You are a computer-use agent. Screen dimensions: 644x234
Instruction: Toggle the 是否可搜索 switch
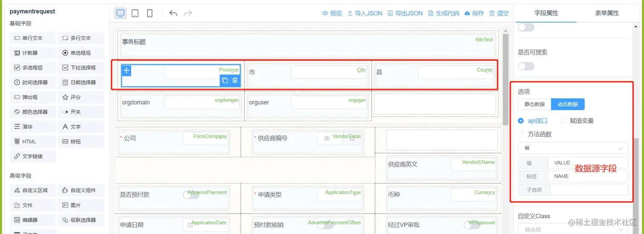pos(526,66)
